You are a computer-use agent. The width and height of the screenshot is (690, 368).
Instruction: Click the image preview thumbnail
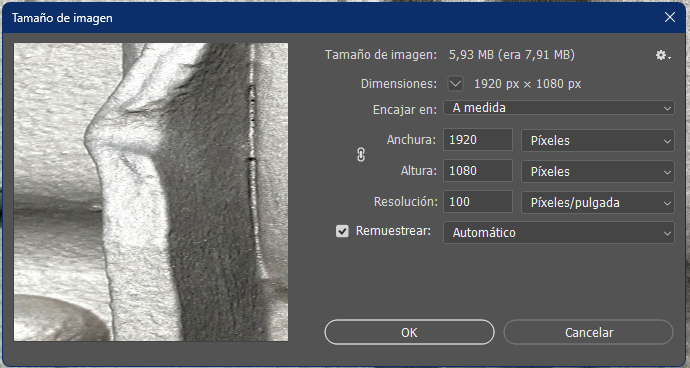click(151, 192)
